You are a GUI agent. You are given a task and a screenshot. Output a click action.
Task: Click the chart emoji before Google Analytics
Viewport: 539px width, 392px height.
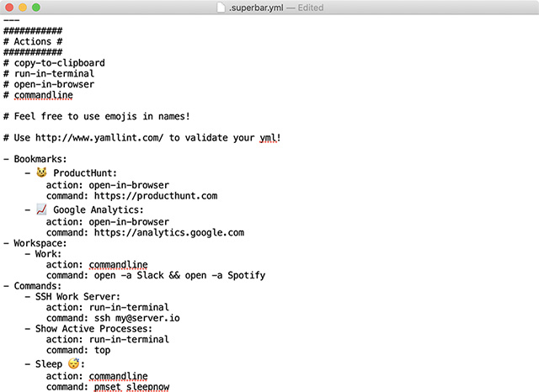click(41, 209)
